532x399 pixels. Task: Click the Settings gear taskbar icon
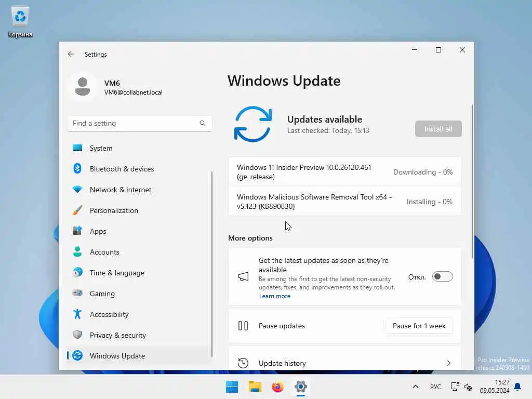click(x=301, y=387)
